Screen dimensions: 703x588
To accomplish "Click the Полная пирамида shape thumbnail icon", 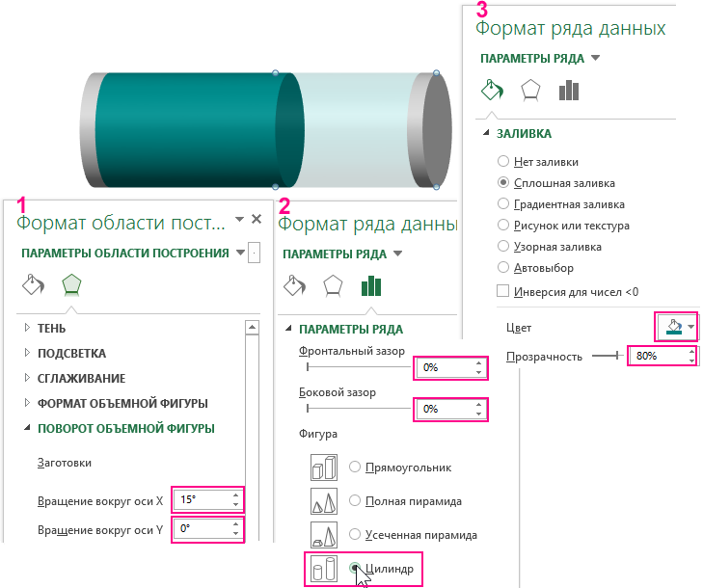I will pos(324,500).
